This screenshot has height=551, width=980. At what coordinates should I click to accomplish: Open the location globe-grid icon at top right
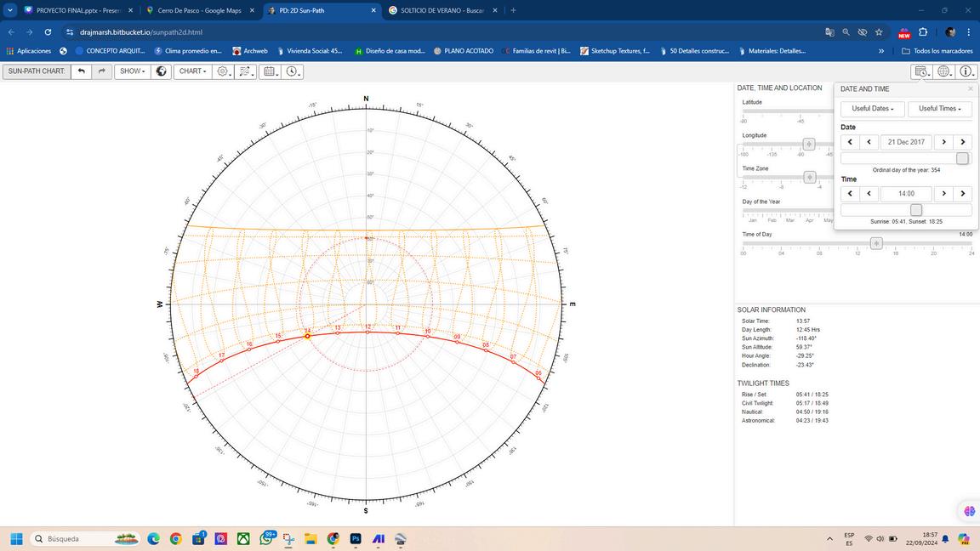coord(943,71)
